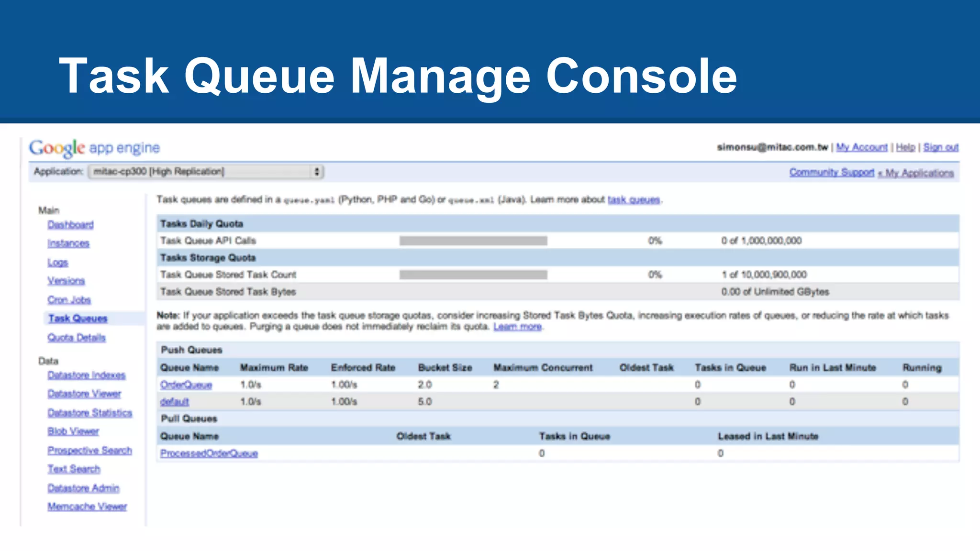980x551 pixels.
Task: Open Instances in the sidebar
Action: tap(68, 243)
